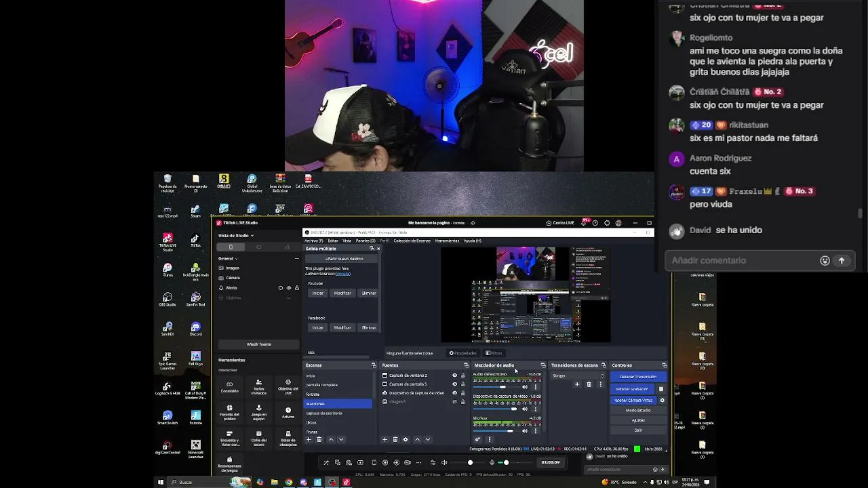Screen dimensions: 868x488
Task: Click the emoji icon in the upper comment box
Action: (x=825, y=260)
